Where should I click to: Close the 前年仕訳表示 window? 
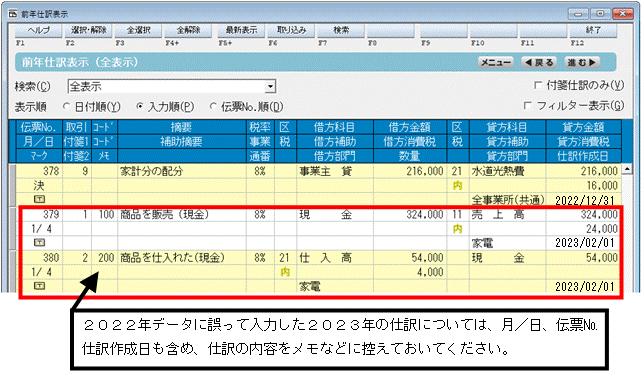point(623,14)
